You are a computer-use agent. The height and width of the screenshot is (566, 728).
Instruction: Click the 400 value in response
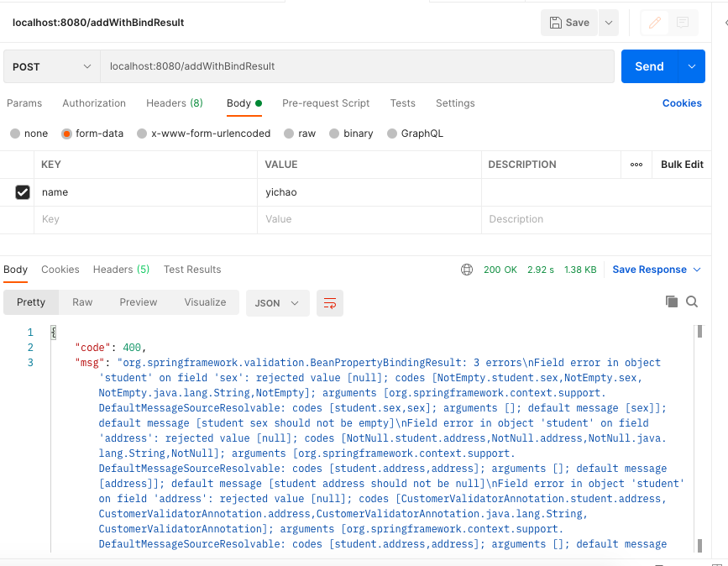[132, 348]
